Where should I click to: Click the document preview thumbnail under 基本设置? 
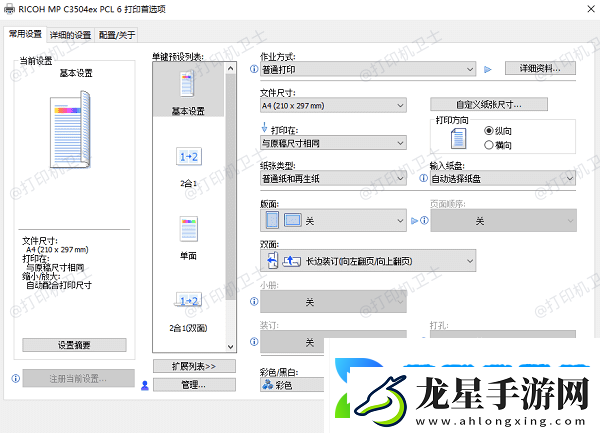tap(70, 129)
